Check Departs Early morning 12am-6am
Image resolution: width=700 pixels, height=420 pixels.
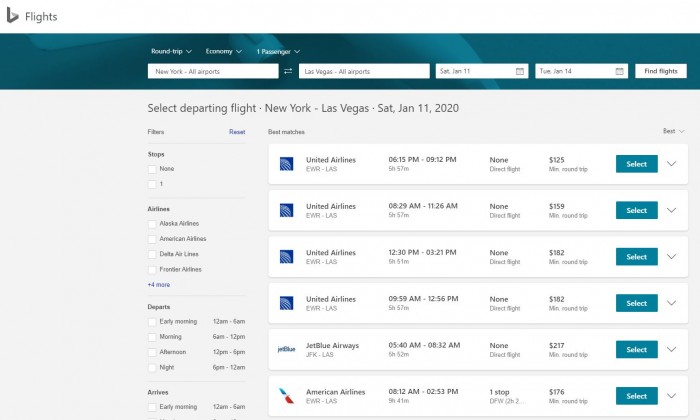(x=152, y=322)
